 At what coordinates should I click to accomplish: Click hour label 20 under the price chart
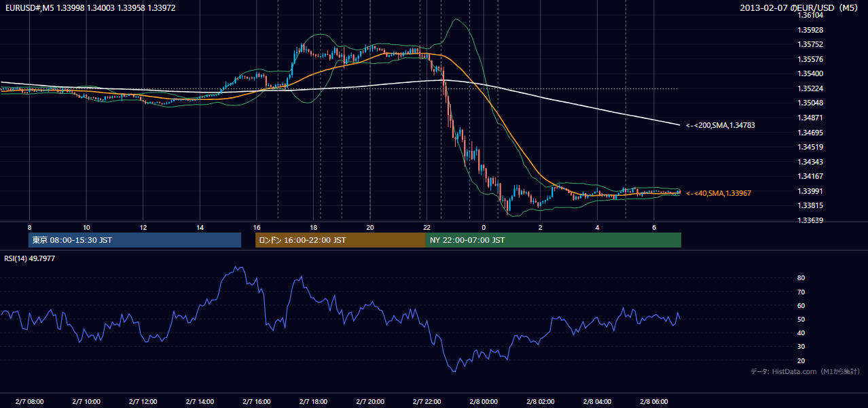pos(370,227)
